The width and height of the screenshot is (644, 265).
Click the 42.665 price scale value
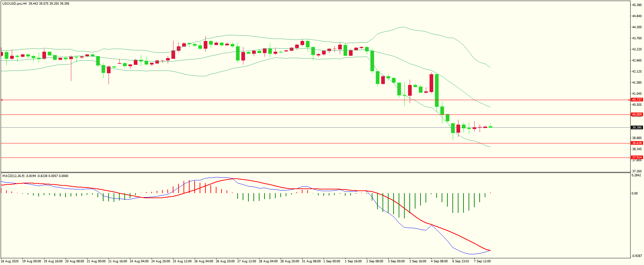point(637,60)
